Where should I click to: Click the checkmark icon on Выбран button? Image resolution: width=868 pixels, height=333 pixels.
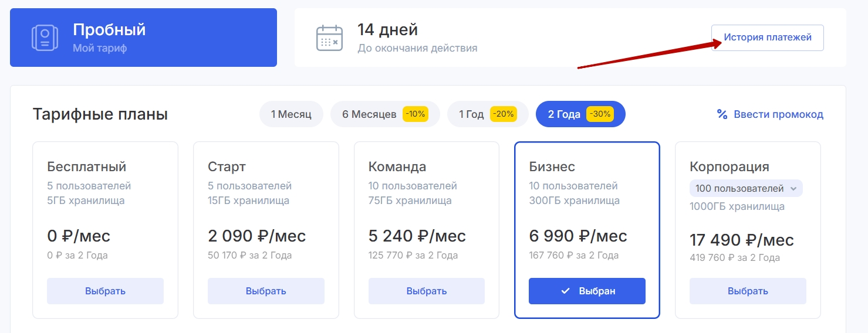click(566, 291)
